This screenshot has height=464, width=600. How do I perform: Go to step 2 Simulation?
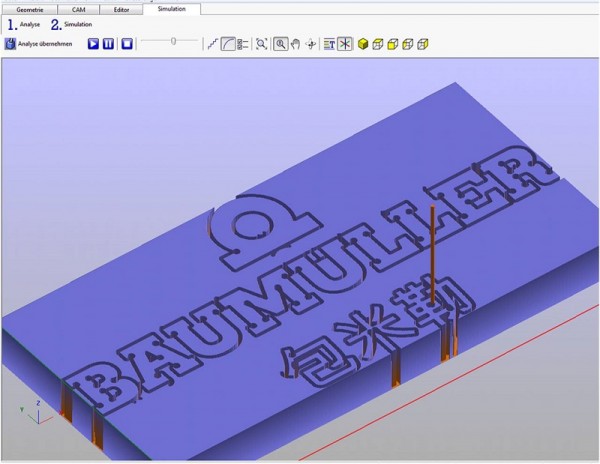tap(72, 25)
